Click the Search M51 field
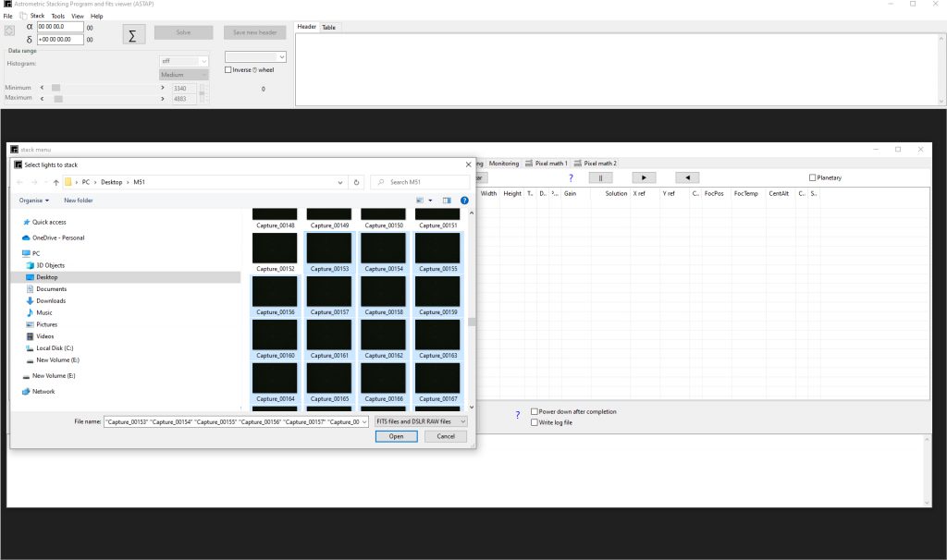Screen dimensions: 947x560 point(421,182)
